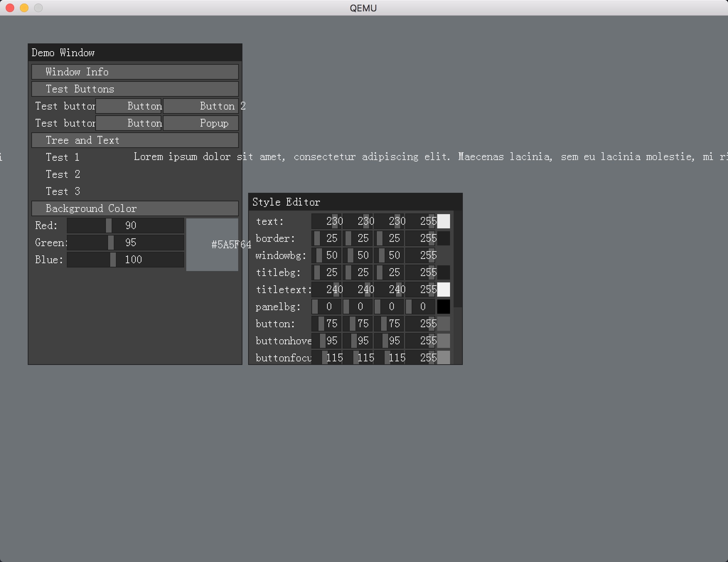728x562 pixels.
Task: Click first-row Button beside Test button label
Action: point(129,106)
